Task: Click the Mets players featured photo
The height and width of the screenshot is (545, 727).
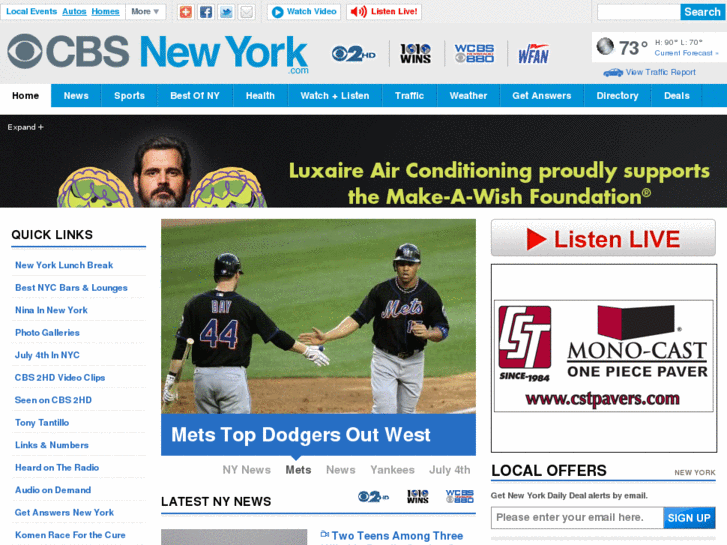Action: click(318, 316)
